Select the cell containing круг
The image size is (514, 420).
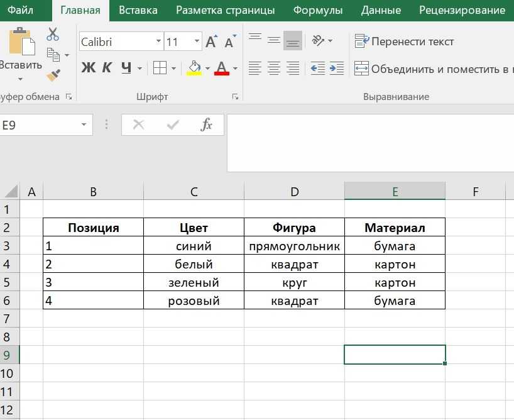[294, 282]
